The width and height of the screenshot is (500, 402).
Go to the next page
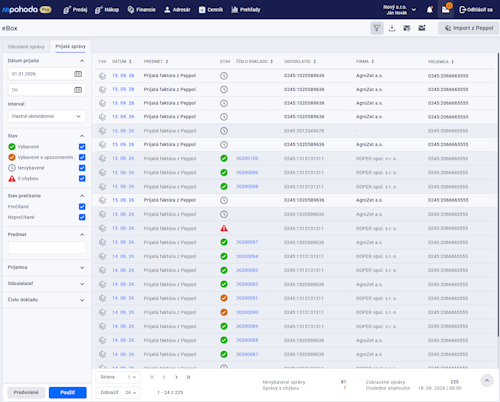pos(176,377)
